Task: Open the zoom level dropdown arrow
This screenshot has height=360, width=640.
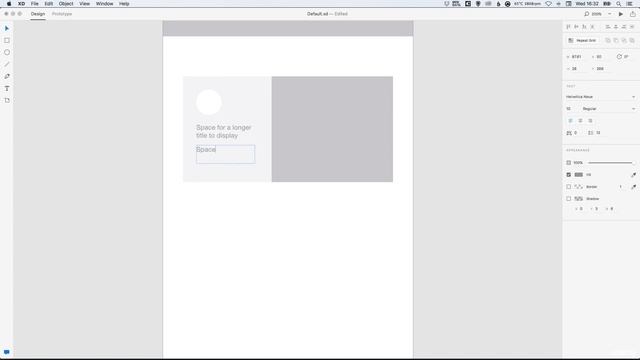Action: (x=610, y=14)
